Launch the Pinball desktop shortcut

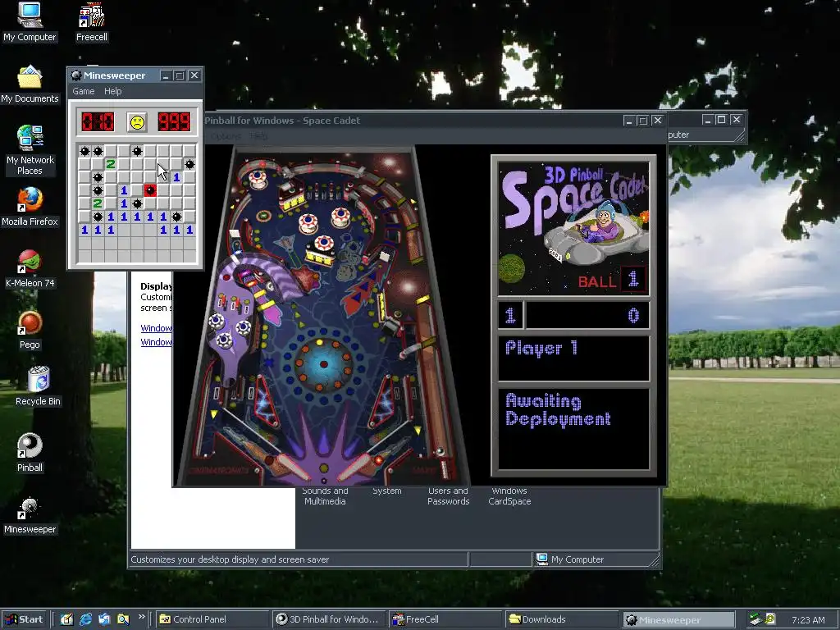[x=30, y=453]
